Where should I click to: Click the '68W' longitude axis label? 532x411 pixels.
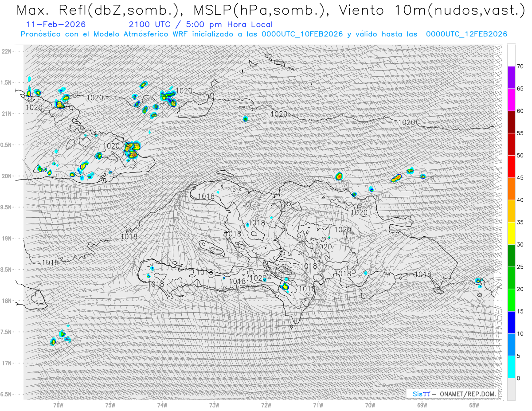pyautogui.click(x=474, y=405)
